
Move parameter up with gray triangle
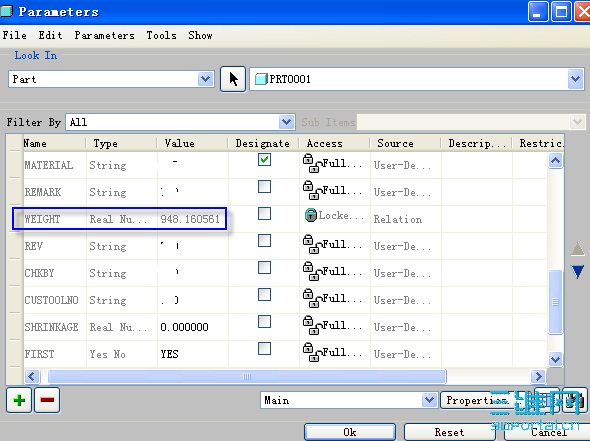[x=578, y=249]
